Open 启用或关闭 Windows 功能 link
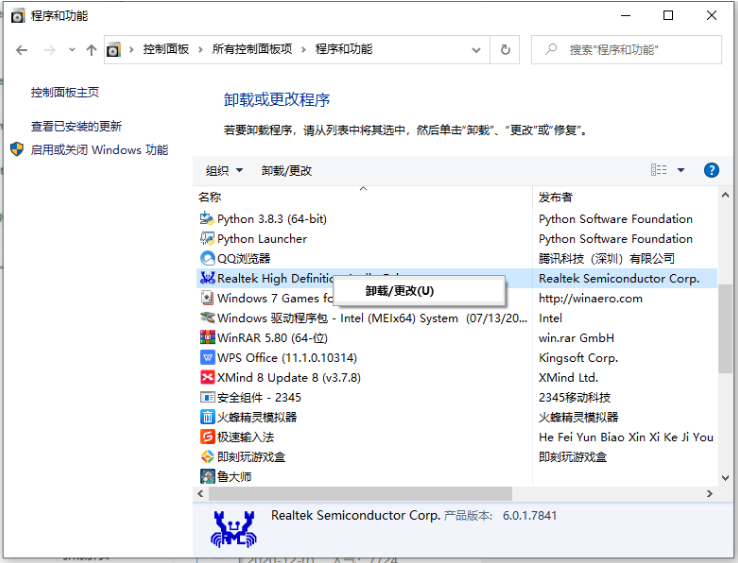 [x=99, y=150]
